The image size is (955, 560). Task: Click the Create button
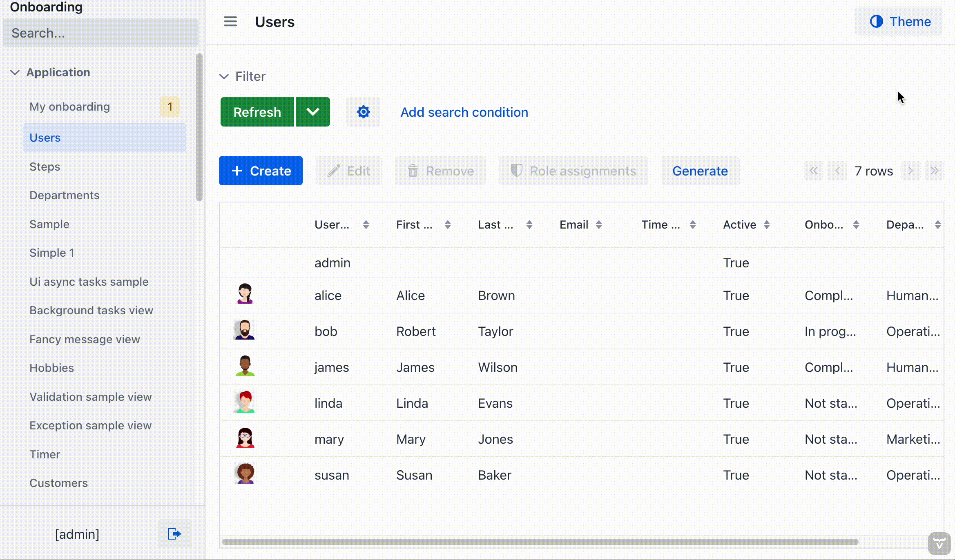coord(261,171)
